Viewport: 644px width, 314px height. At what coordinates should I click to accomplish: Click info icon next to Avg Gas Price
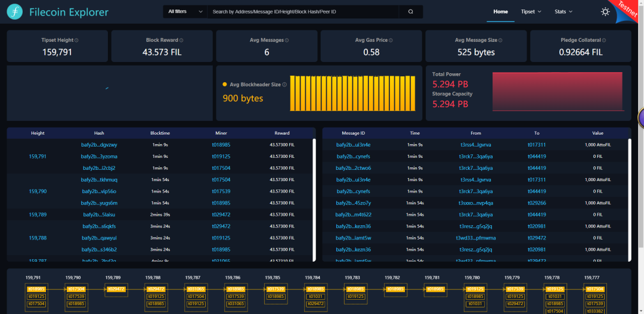391,41
